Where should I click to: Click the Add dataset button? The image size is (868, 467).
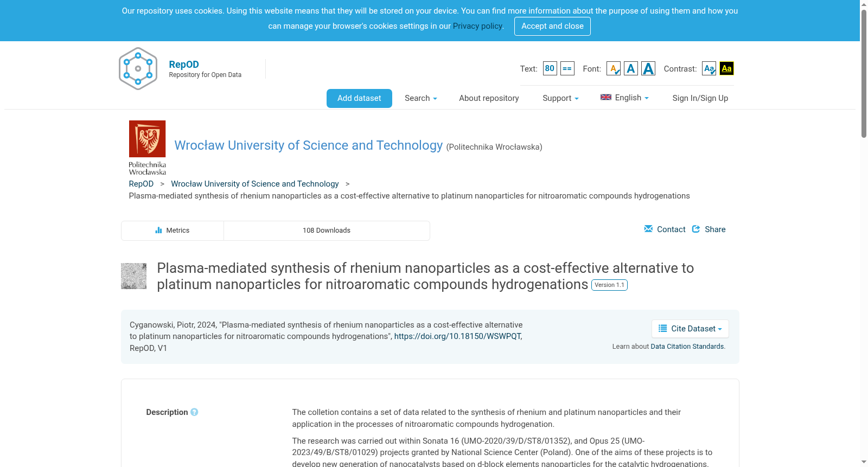pyautogui.click(x=359, y=98)
